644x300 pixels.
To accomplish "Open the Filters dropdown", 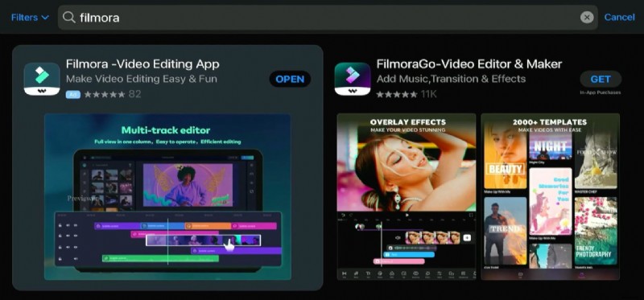I will 30,17.
